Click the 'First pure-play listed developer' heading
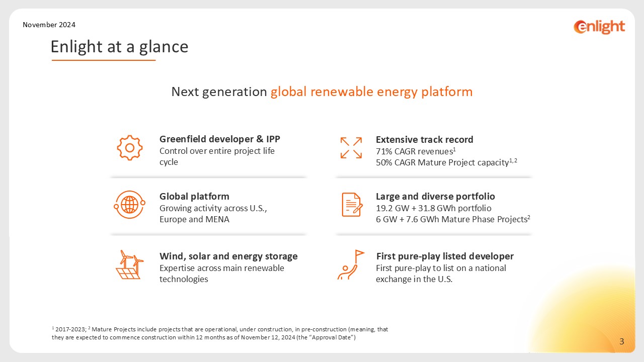Image resolution: width=644 pixels, height=362 pixels. pyautogui.click(x=445, y=256)
